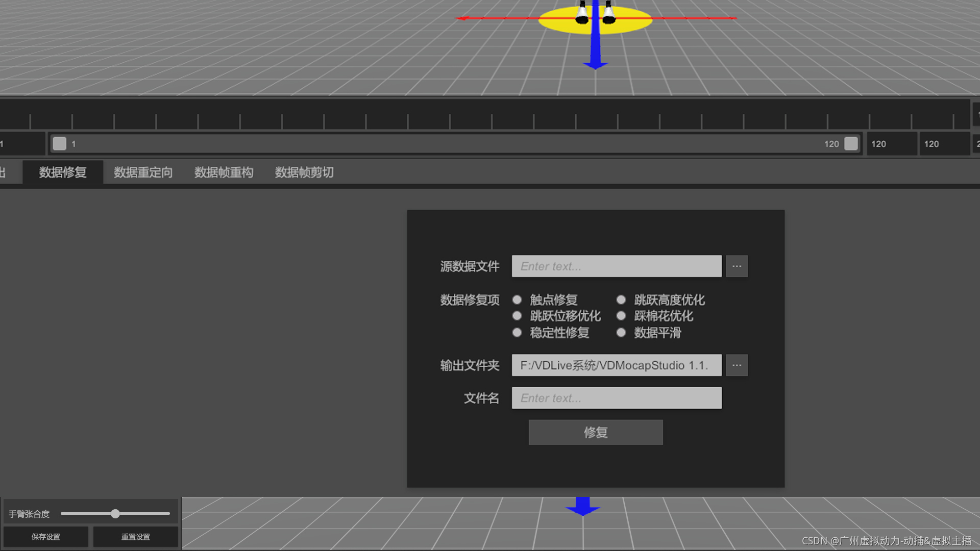The height and width of the screenshot is (551, 980).
Task: Click 手臂张合度 slider handle
Action: pos(115,514)
